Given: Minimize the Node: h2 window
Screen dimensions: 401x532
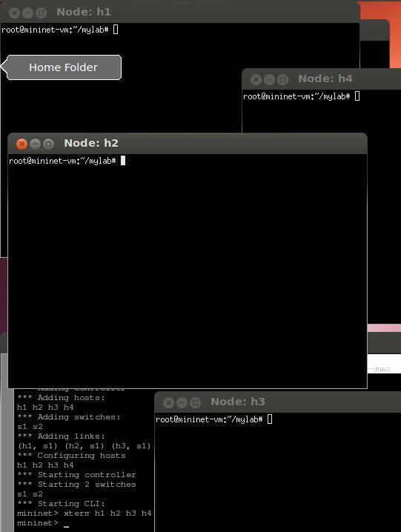Looking at the screenshot, I should [x=35, y=144].
